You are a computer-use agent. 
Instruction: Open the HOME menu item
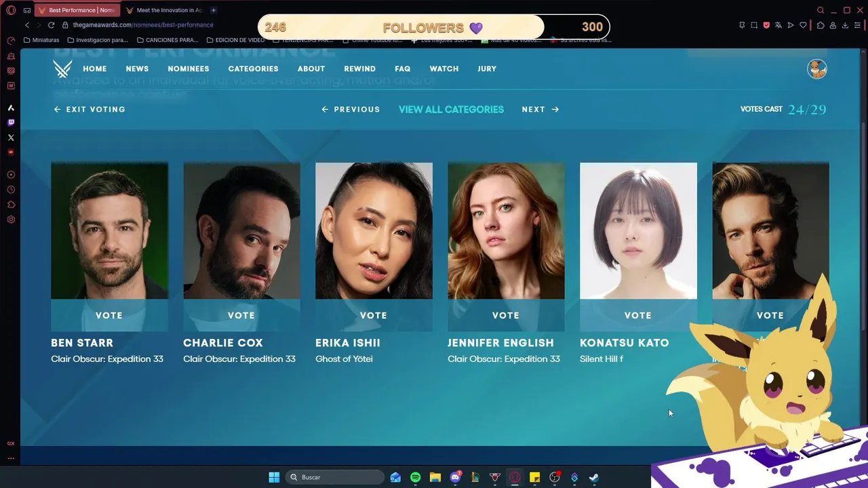coord(95,68)
